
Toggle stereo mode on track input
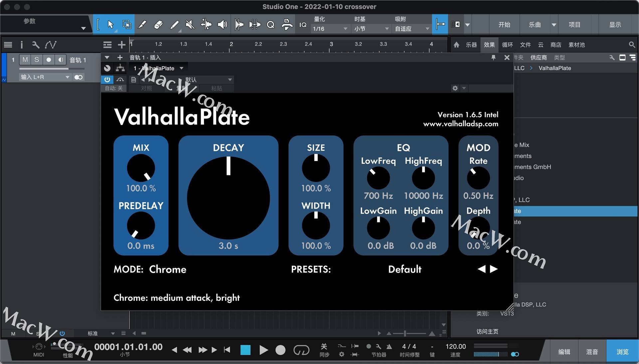[79, 77]
